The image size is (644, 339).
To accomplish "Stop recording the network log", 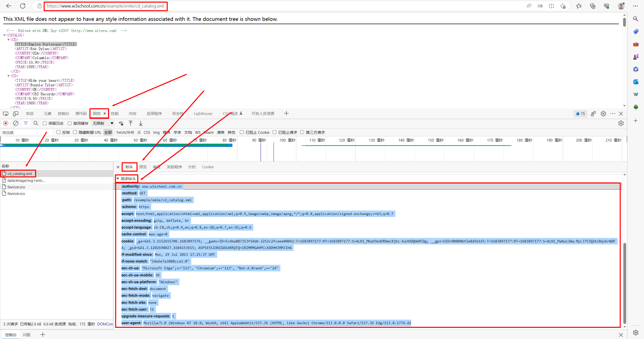I will [x=6, y=123].
